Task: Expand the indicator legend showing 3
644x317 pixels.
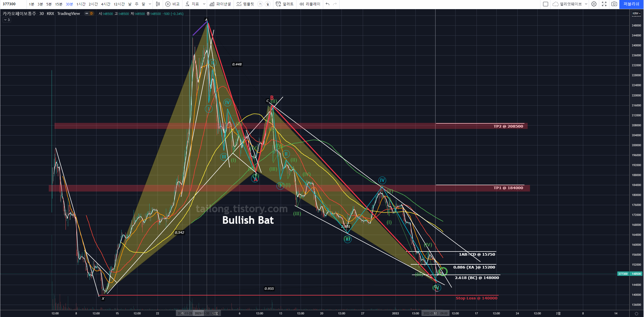Action: click(7, 20)
